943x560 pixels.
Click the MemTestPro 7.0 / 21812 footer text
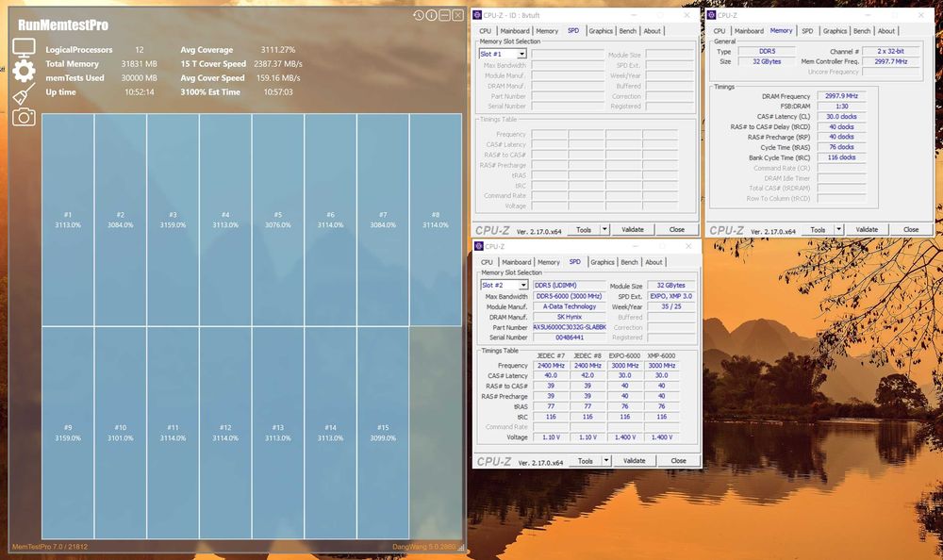coord(50,547)
